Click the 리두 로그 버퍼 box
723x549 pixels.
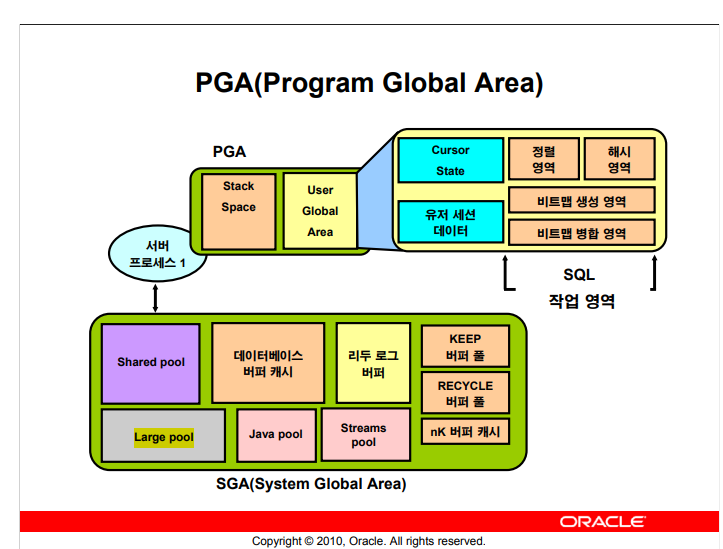click(x=373, y=363)
